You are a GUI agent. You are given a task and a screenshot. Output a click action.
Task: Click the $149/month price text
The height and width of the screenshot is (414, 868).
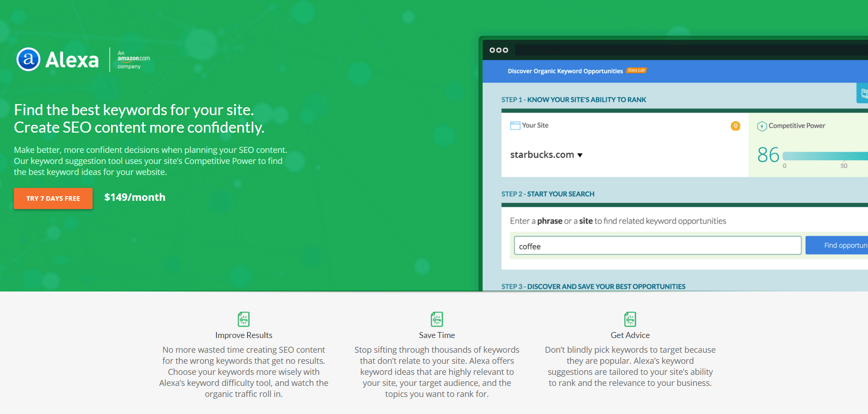click(x=135, y=197)
